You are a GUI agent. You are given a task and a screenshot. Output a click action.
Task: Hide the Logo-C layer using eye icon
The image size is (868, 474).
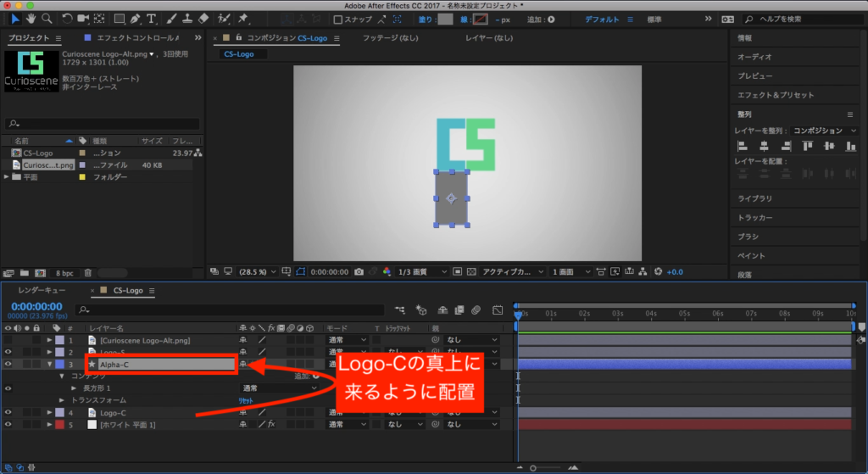pos(8,412)
